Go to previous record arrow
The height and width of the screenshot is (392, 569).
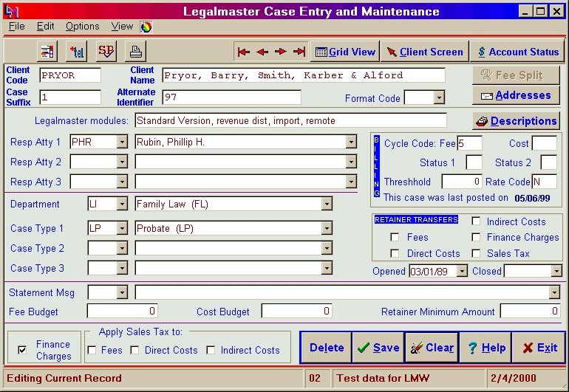[x=262, y=52]
